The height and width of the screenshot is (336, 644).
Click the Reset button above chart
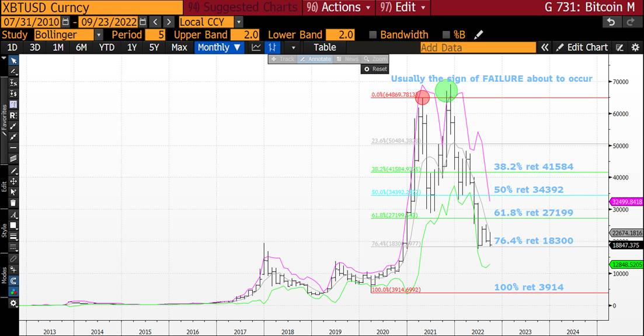pyautogui.click(x=375, y=69)
